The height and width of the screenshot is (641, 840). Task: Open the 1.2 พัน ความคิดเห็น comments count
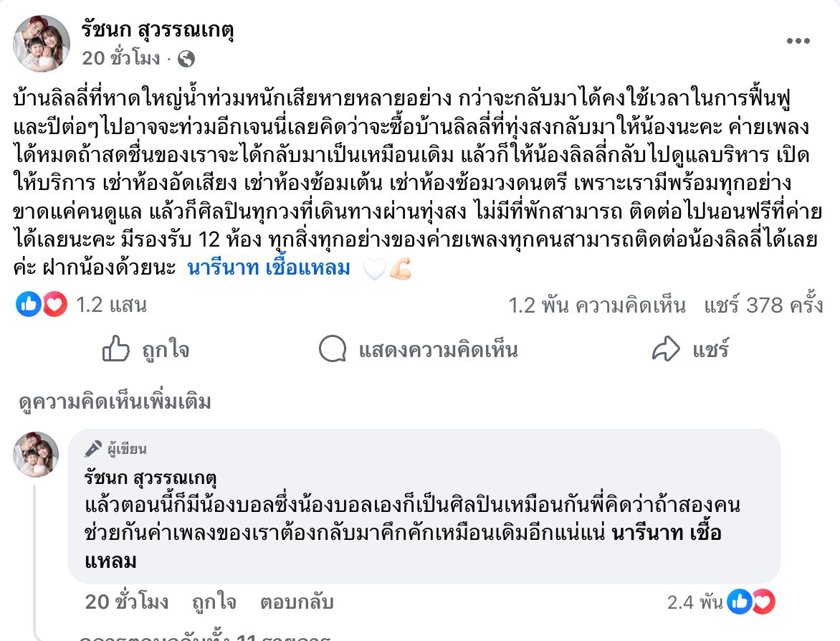coord(596,306)
